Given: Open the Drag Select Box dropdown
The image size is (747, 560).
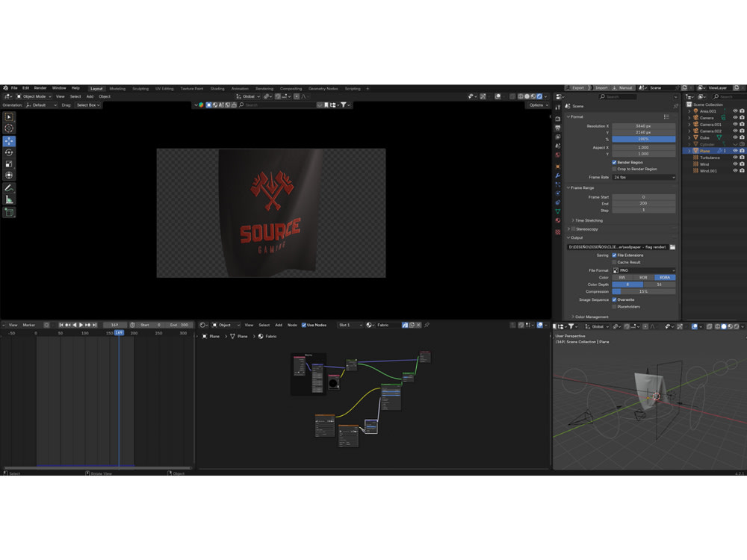Looking at the screenshot, I should pyautogui.click(x=88, y=105).
